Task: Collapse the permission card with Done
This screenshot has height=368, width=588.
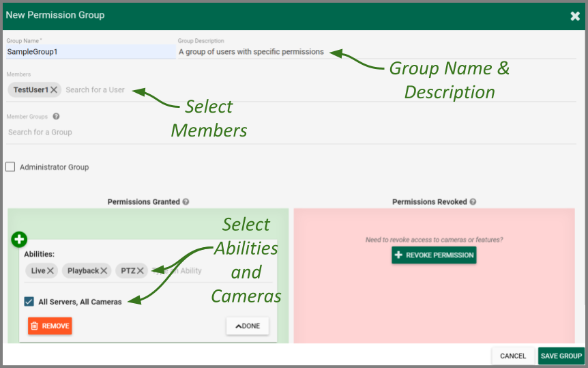Action: click(x=248, y=326)
